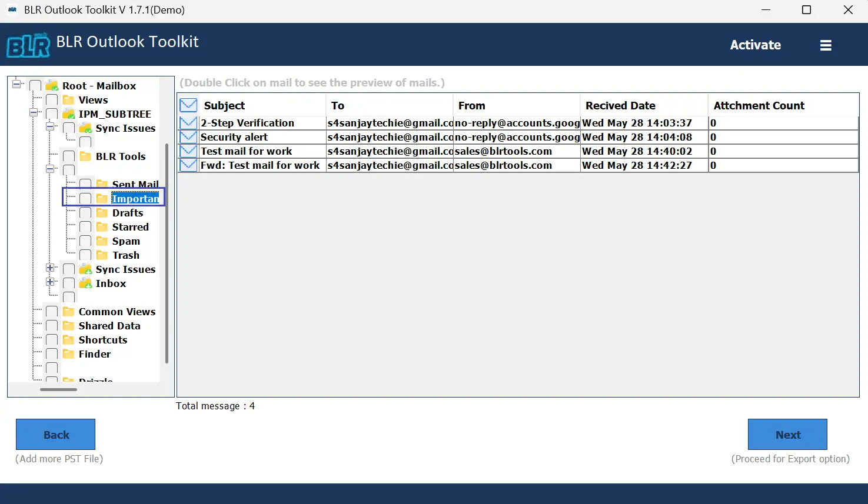
Task: Collapse the Root - Mailbox tree
Action: pyautogui.click(x=16, y=84)
